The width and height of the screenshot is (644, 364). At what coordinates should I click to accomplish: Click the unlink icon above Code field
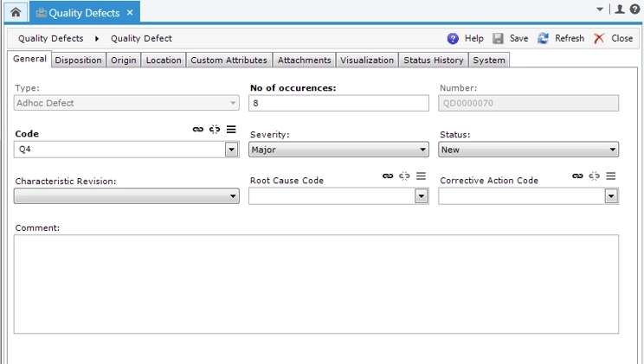click(x=215, y=129)
